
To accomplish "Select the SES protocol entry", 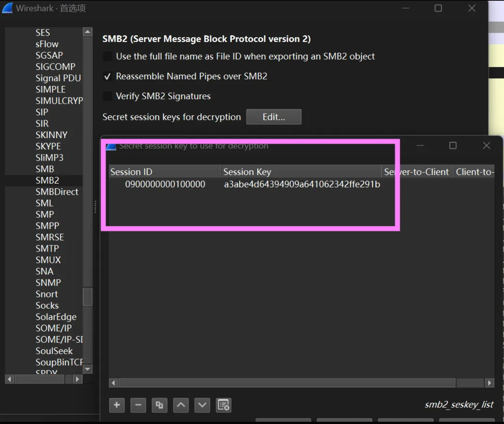I will tap(43, 32).
